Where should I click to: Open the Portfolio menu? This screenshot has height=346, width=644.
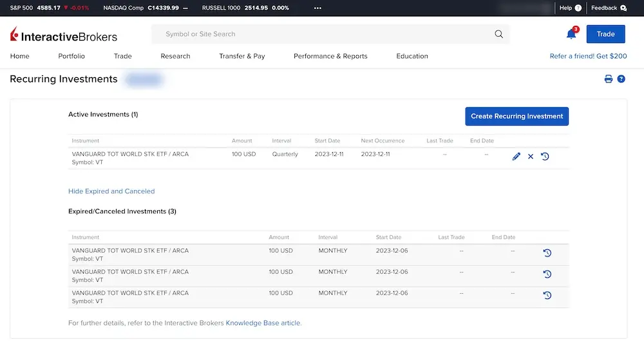point(71,56)
